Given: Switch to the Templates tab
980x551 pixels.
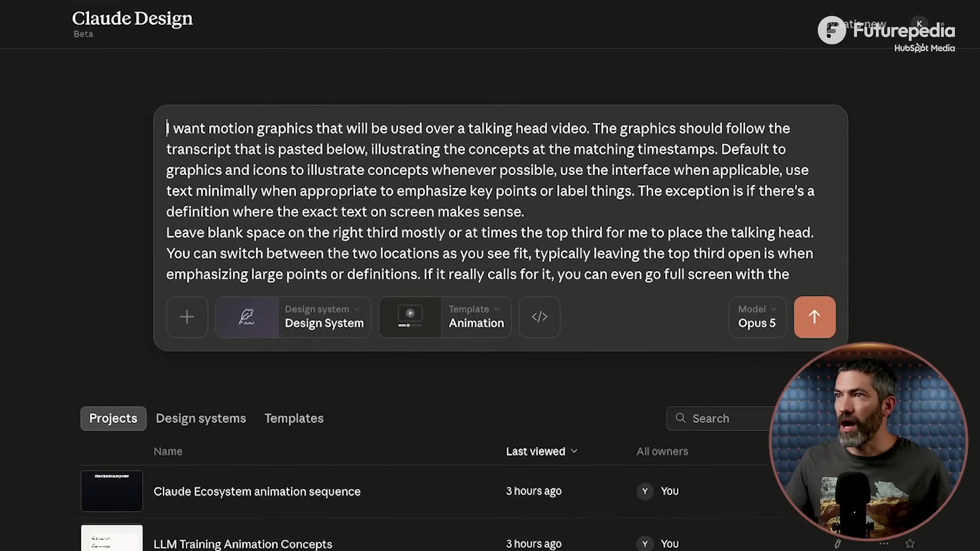Looking at the screenshot, I should (x=294, y=418).
